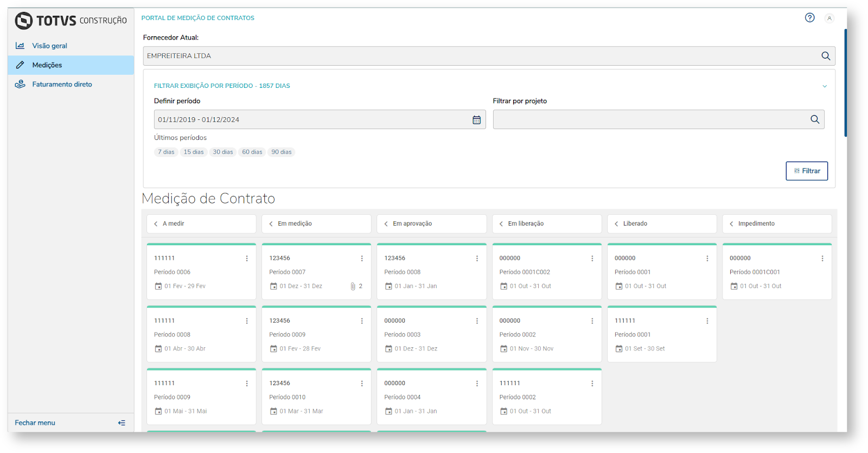Viewport: 868px width, 453px height.
Task: Collapse the Filtrar exibição por período panel
Action: tap(825, 86)
